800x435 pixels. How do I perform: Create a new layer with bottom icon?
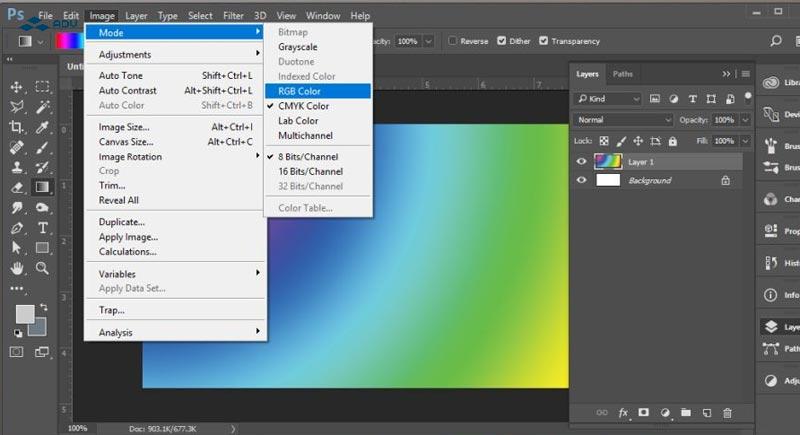706,412
